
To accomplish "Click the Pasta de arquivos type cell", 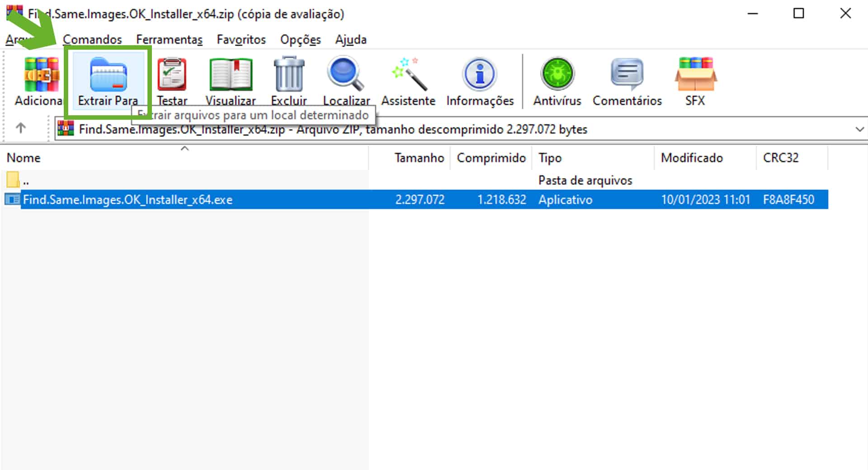I will [x=585, y=180].
